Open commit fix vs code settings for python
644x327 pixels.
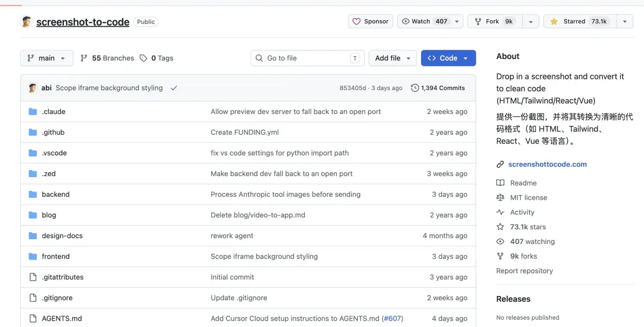coord(280,153)
